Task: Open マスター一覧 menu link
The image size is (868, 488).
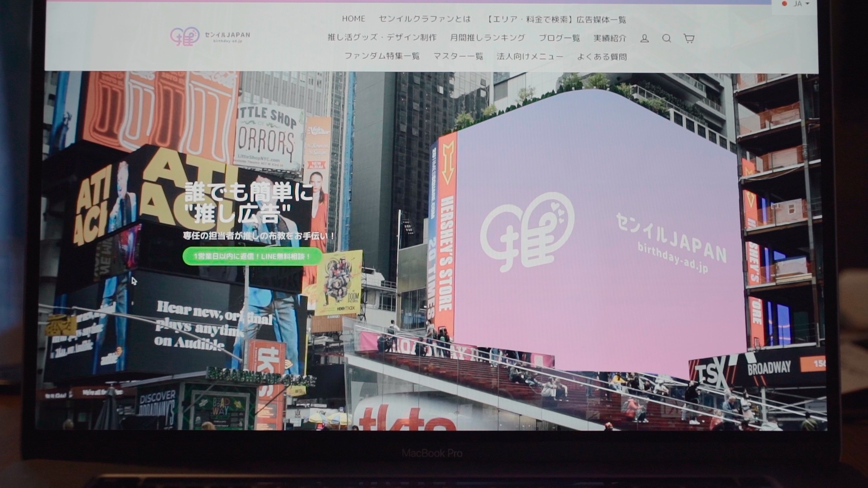Action: (458, 56)
